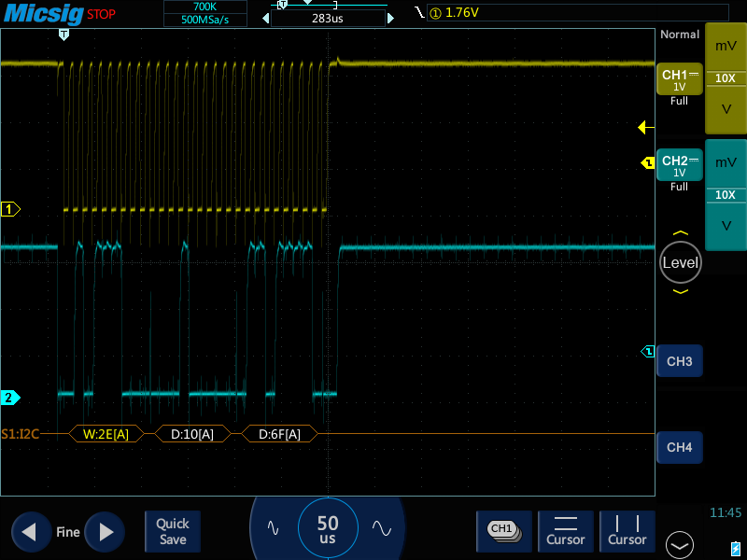Tap the Micsig logo
The height and width of the screenshot is (560, 747).
coord(43,13)
